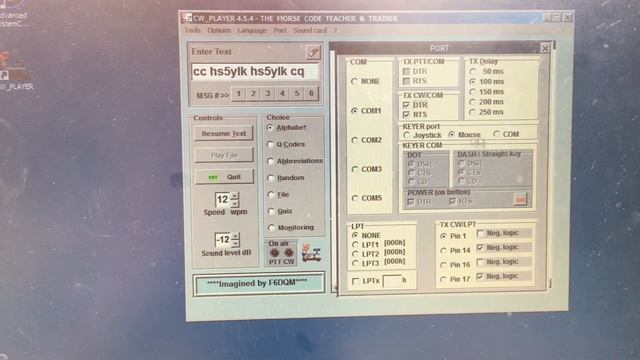
Task: Select the COM2 port
Action: click(366, 140)
